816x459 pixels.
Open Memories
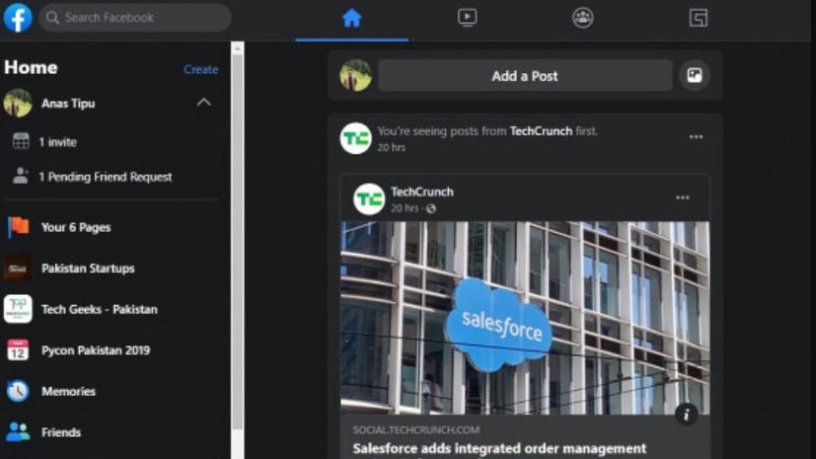pos(69,391)
